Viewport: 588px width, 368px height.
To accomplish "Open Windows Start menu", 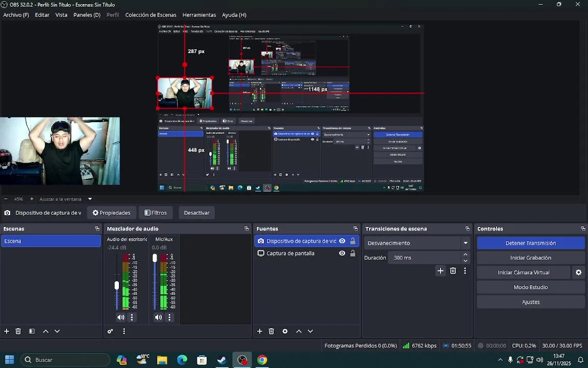I will (x=9, y=360).
